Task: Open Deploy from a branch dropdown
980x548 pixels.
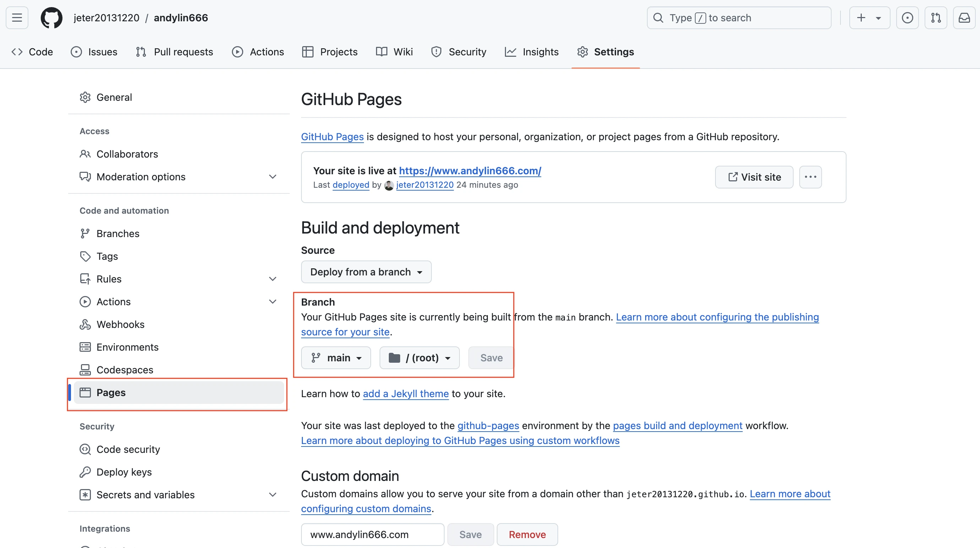Action: [366, 272]
